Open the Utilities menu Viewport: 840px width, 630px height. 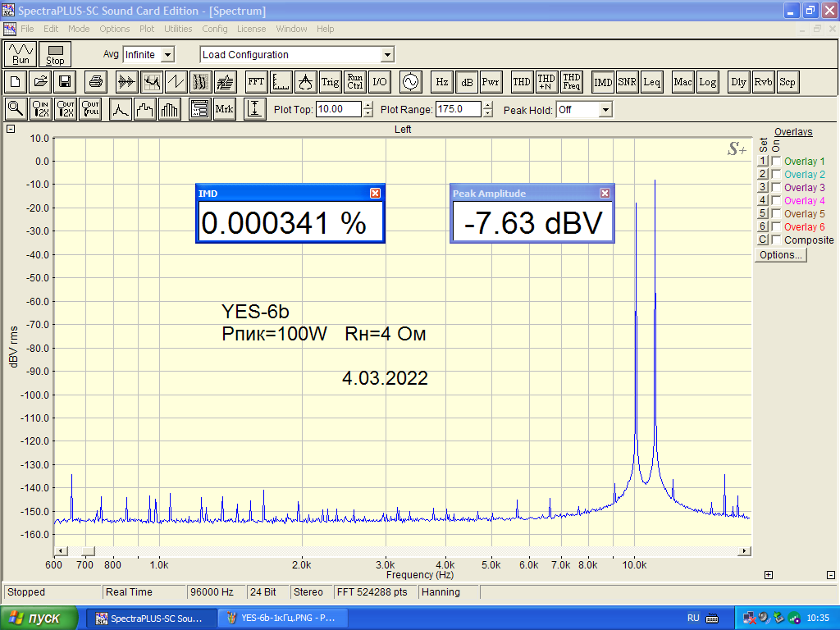pos(178,29)
